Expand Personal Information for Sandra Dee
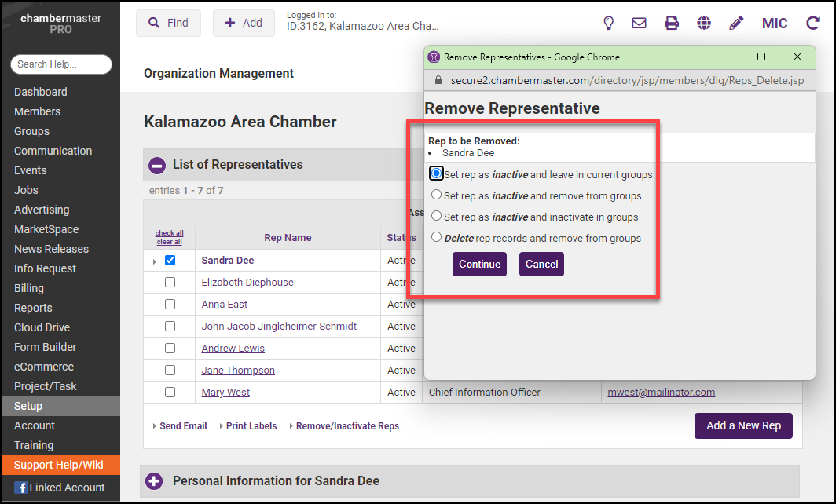Screen dimensions: 836x504 click(x=154, y=480)
